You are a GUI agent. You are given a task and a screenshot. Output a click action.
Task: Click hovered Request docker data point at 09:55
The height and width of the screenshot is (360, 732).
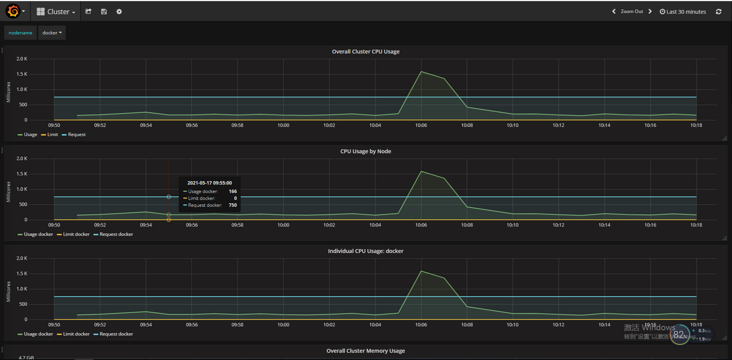click(169, 197)
